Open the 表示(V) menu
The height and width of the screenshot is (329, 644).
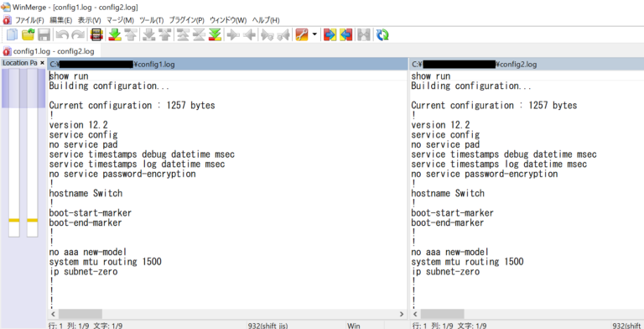coord(89,20)
